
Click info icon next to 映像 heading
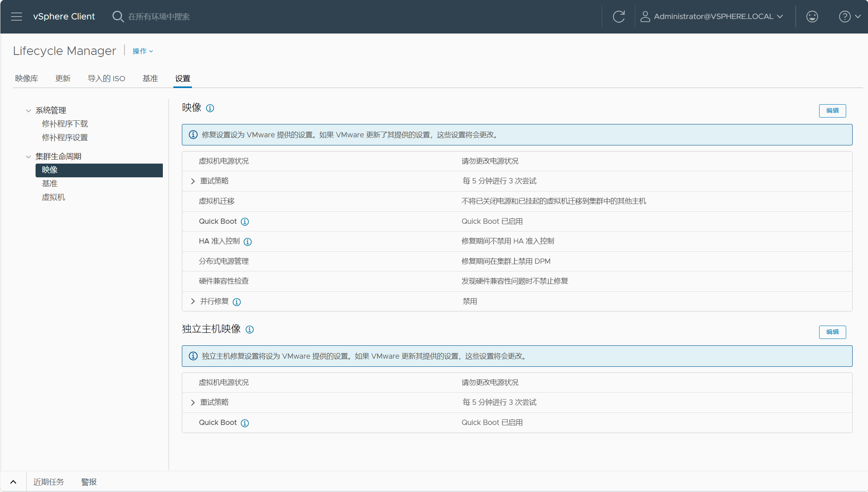tap(210, 108)
